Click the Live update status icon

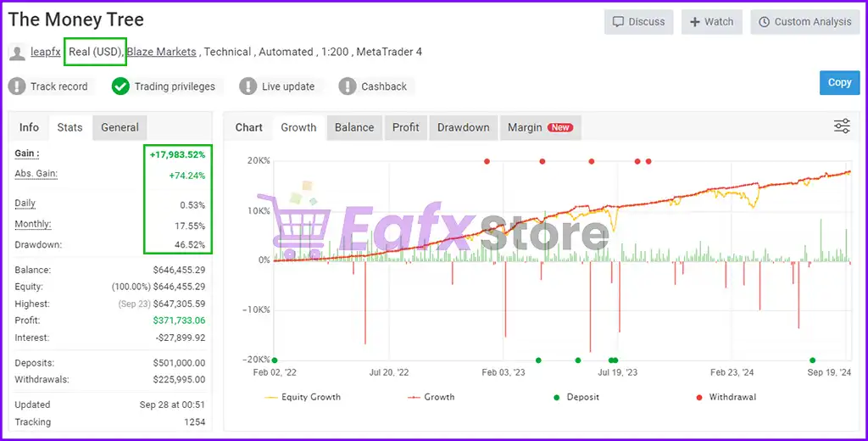tap(248, 87)
